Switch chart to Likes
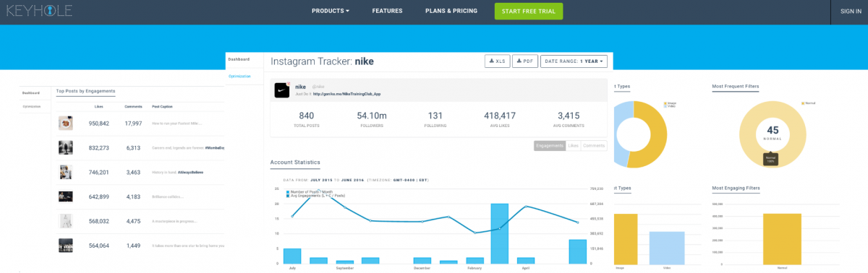The image size is (868, 273). tap(574, 146)
